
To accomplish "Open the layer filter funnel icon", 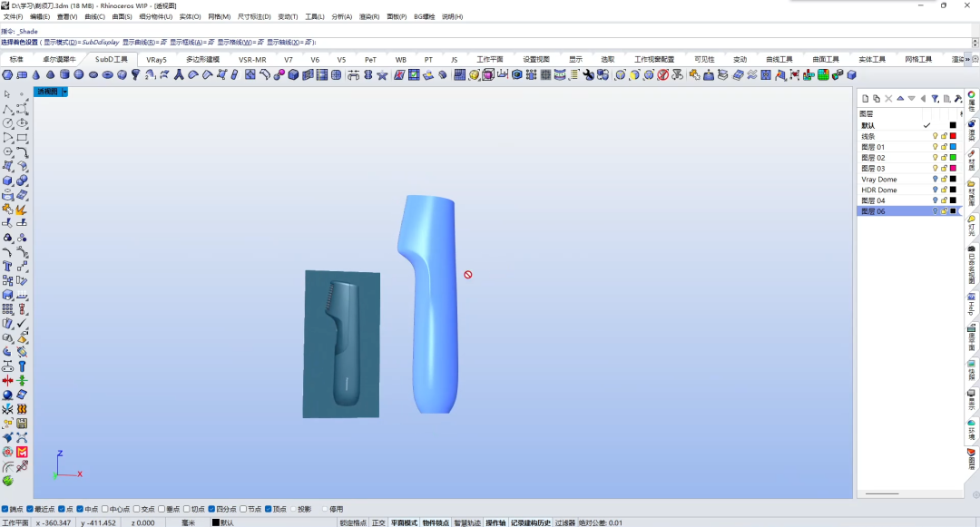I will (935, 99).
